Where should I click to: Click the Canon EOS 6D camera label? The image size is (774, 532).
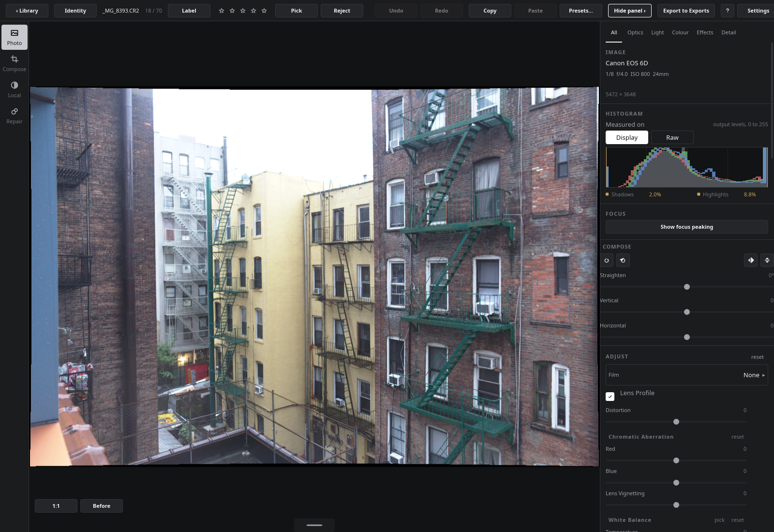tap(626, 63)
